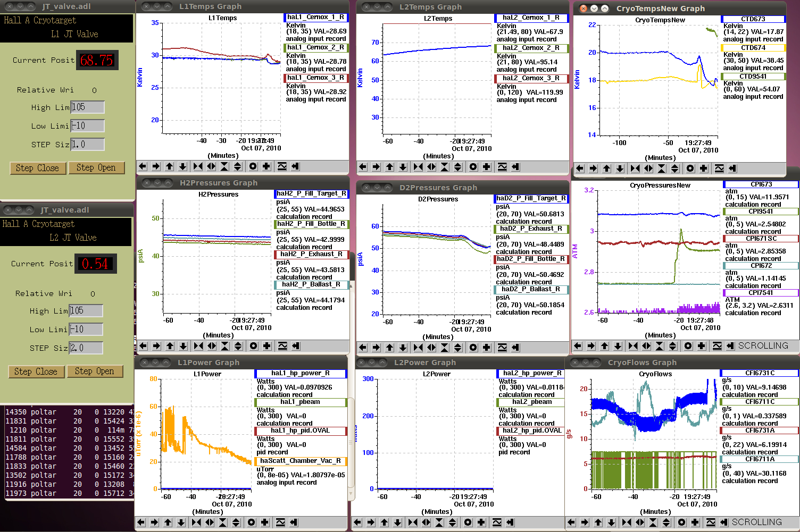This screenshot has width=800, height=532.
Task: Return-left arrow icon in L1Power Graph
Action: tap(294, 522)
